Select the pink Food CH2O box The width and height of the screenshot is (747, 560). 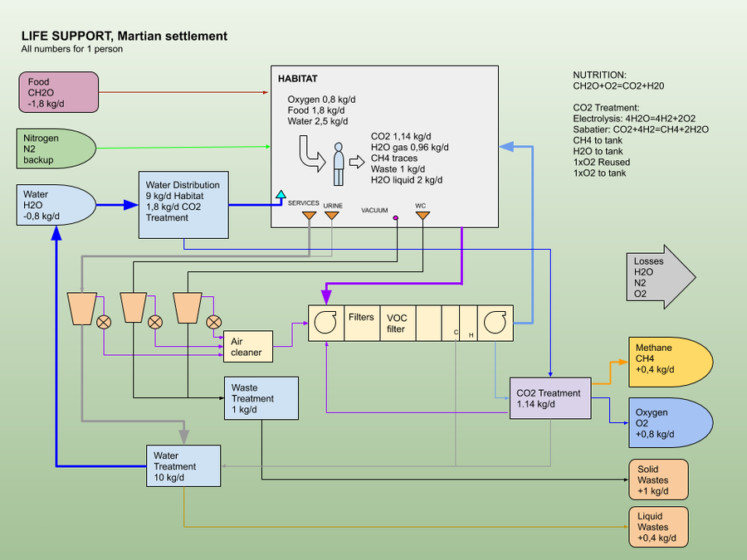tap(58, 93)
